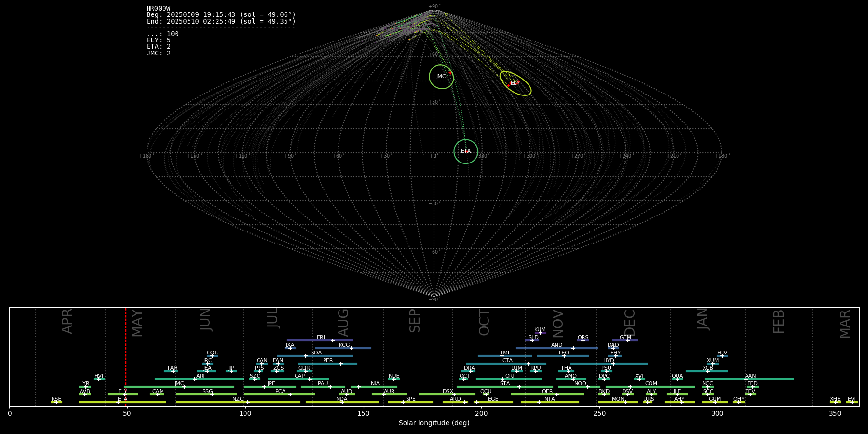Image resolution: width=868 pixels, height=434 pixels.
Task: Click the 'ETA: 2' legend count entry
Action: point(159,47)
